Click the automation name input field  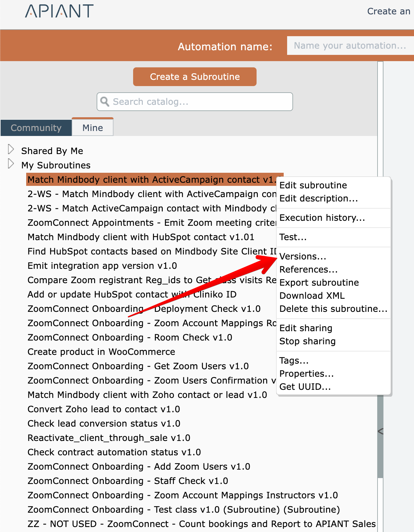(x=350, y=46)
